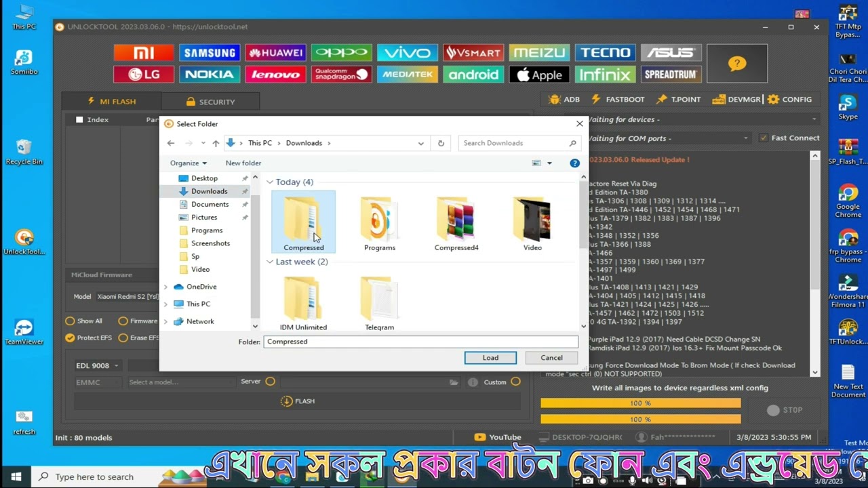Click the lower 100 % progress bar
The width and height of the screenshot is (868, 488).
(640, 420)
